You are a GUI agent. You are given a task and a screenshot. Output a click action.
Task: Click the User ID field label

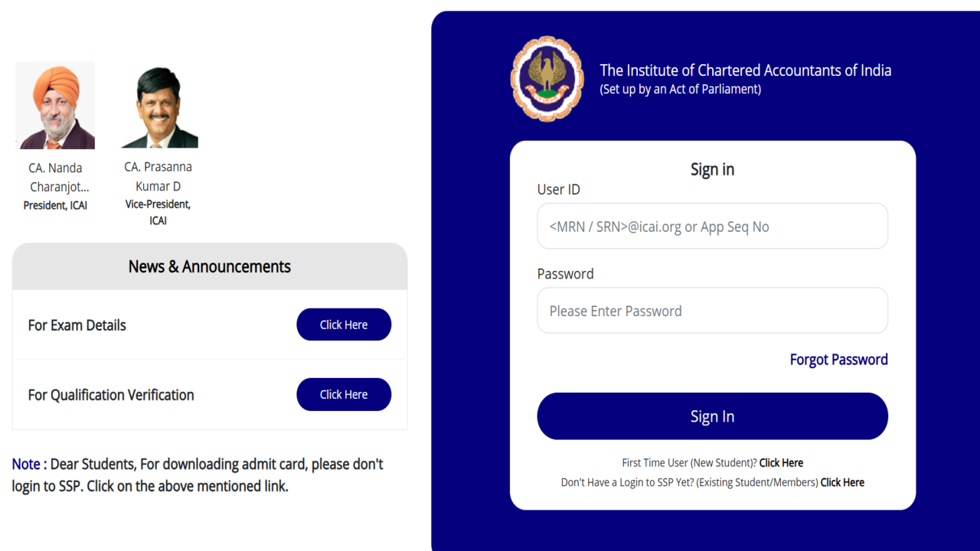pyautogui.click(x=558, y=190)
